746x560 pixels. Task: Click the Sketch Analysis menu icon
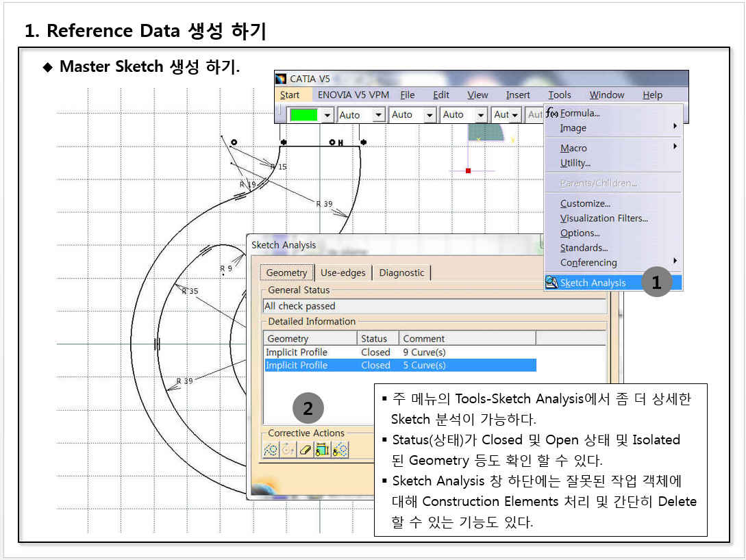pyautogui.click(x=552, y=283)
